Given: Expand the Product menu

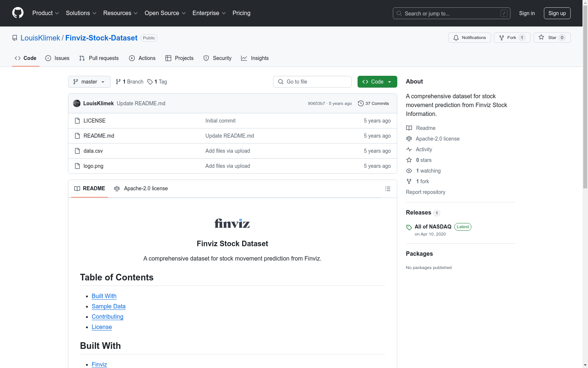Looking at the screenshot, I should click(x=46, y=13).
